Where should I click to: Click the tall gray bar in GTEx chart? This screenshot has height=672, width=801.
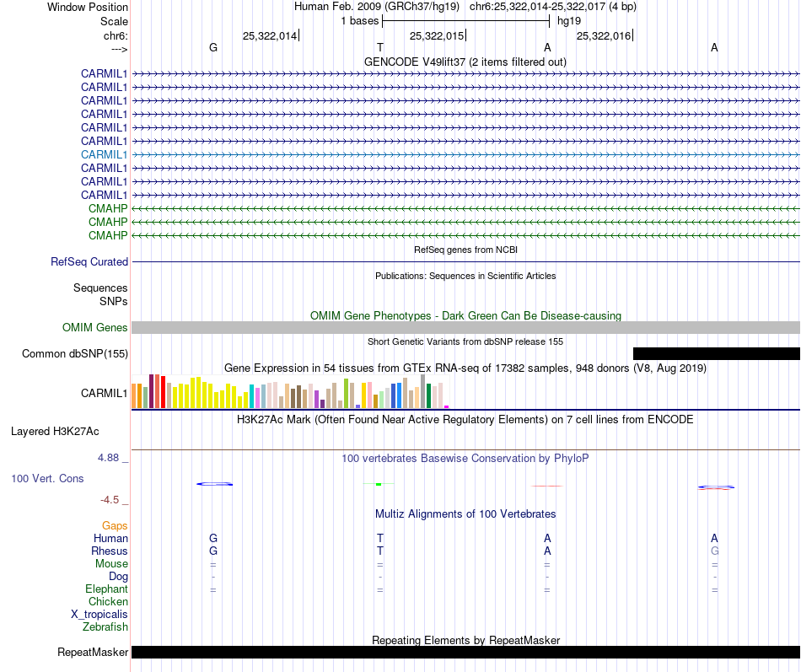click(x=423, y=391)
